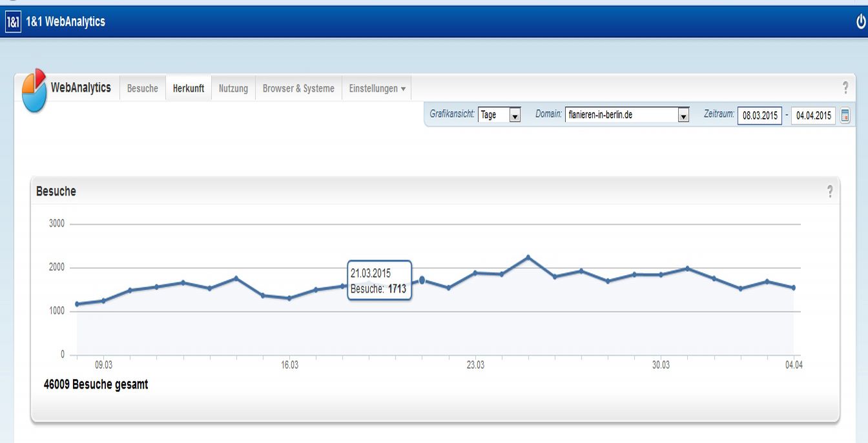Click the start date field 08.03.2015

(759, 116)
